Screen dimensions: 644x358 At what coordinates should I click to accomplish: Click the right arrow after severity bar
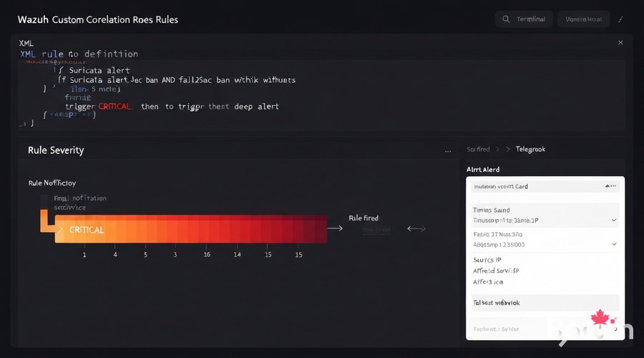[335, 228]
